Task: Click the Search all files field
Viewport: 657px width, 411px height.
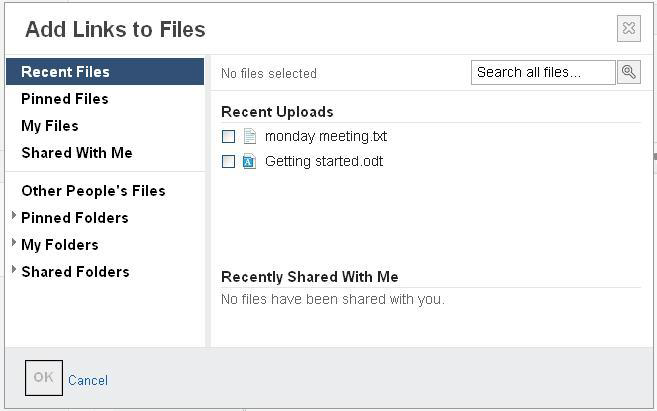Action: click(x=543, y=72)
